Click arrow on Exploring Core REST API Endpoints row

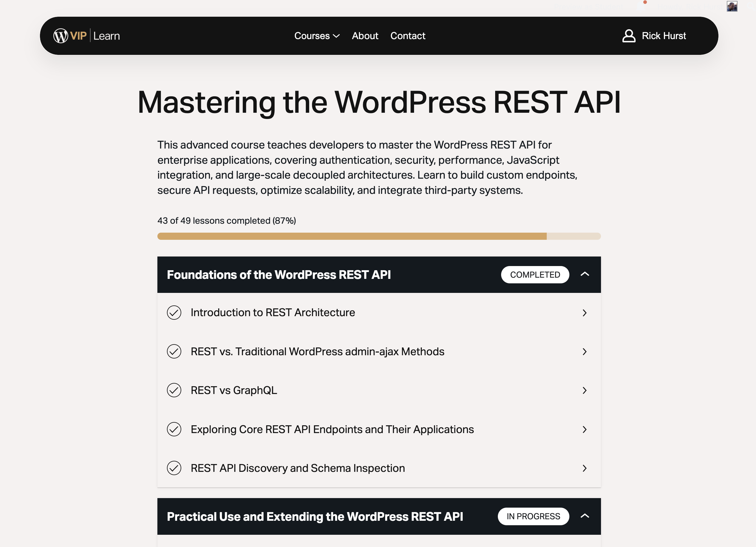[584, 429]
